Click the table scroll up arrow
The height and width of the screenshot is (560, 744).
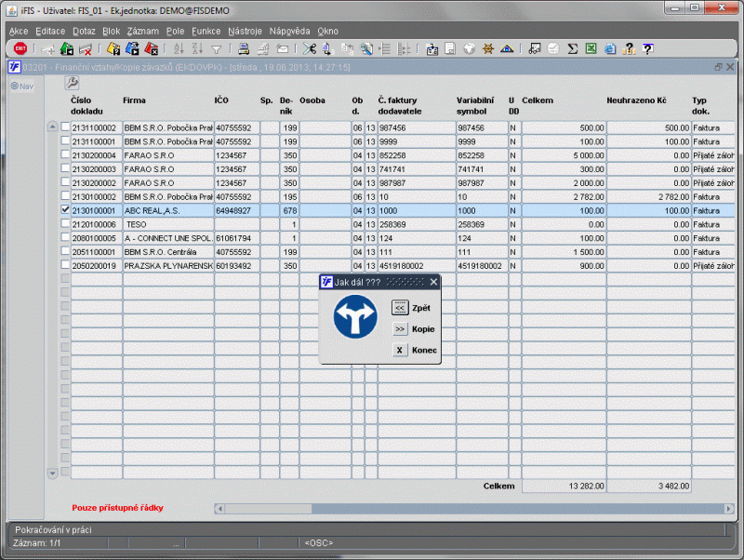pos(53,127)
